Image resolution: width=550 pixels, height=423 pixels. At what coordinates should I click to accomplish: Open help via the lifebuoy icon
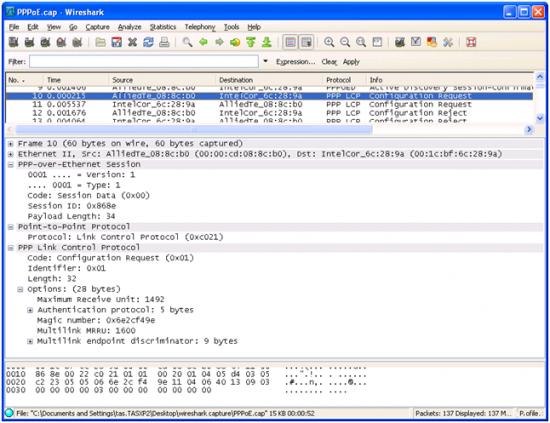click(471, 42)
